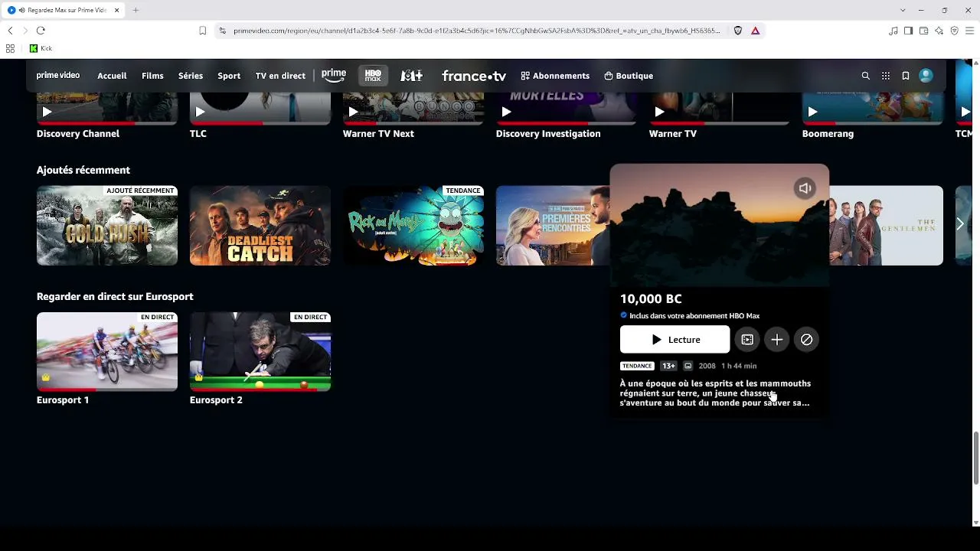The height and width of the screenshot is (551, 980).
Task: Show next titles in Ajoutés récemment
Action: [960, 224]
